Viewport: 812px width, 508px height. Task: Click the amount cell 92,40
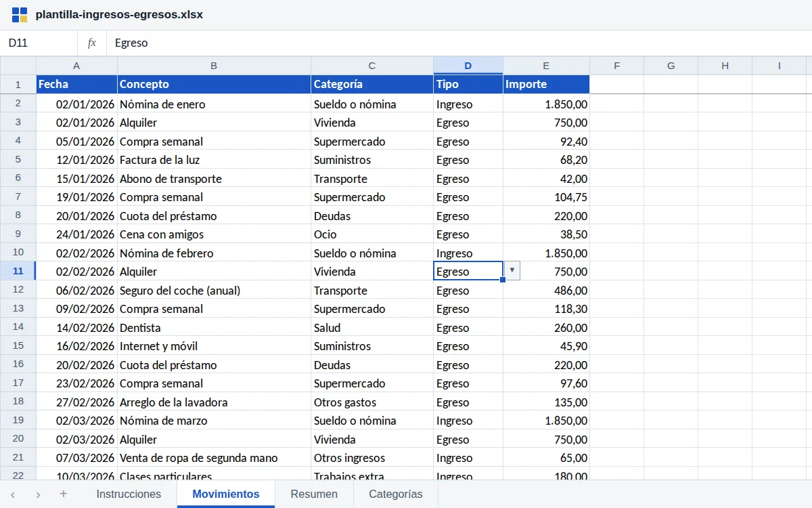point(546,141)
